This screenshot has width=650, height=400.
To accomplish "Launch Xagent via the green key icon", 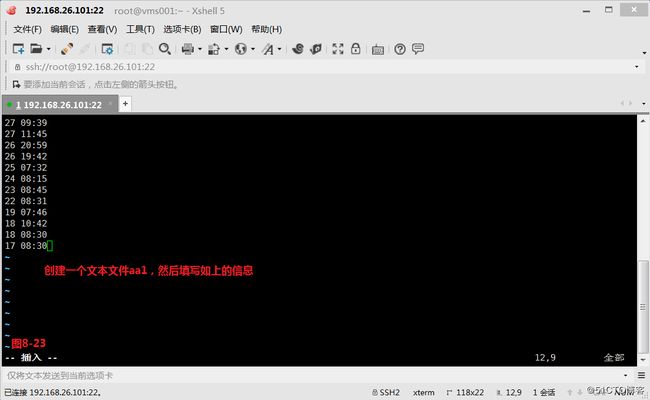I will 316,49.
